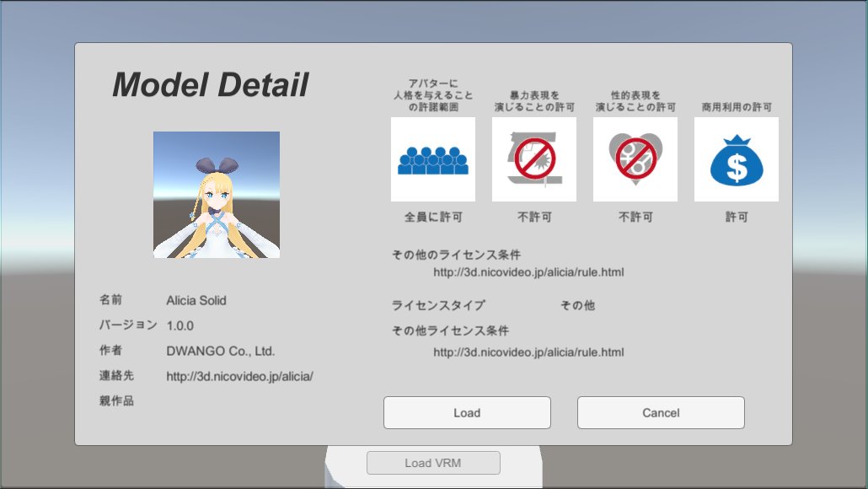
Task: Click the Alicia Solid model thumbnail
Action: [217, 195]
